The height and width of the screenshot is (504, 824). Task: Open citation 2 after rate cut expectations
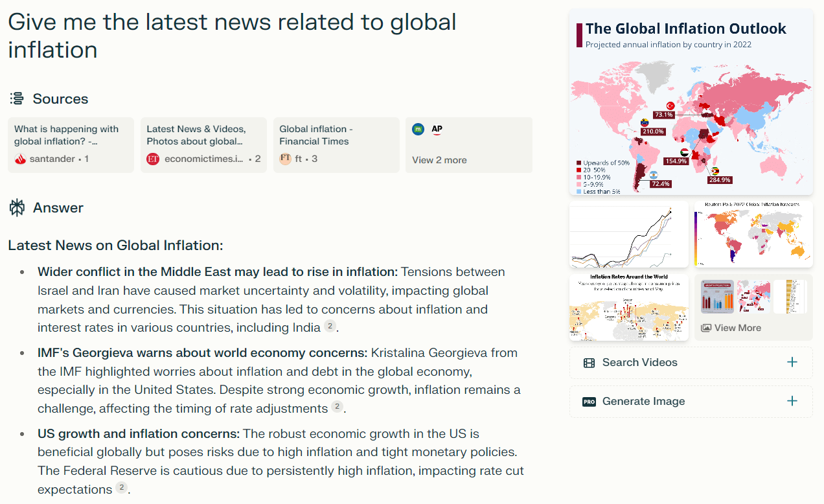tap(121, 488)
